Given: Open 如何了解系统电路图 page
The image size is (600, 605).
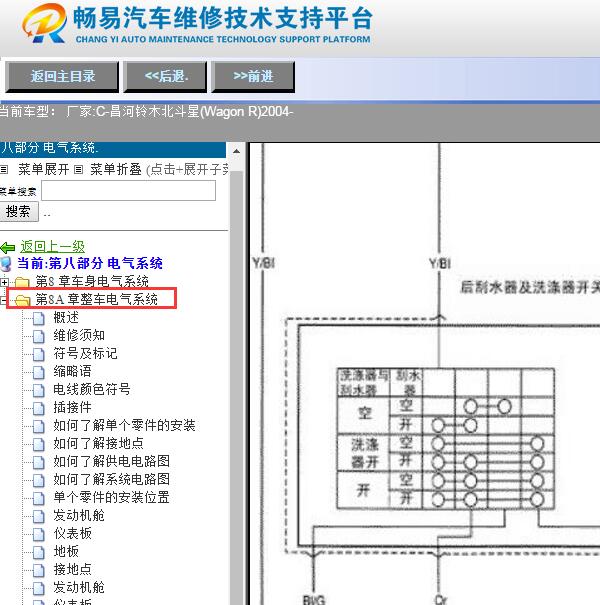Looking at the screenshot, I should (x=112, y=479).
